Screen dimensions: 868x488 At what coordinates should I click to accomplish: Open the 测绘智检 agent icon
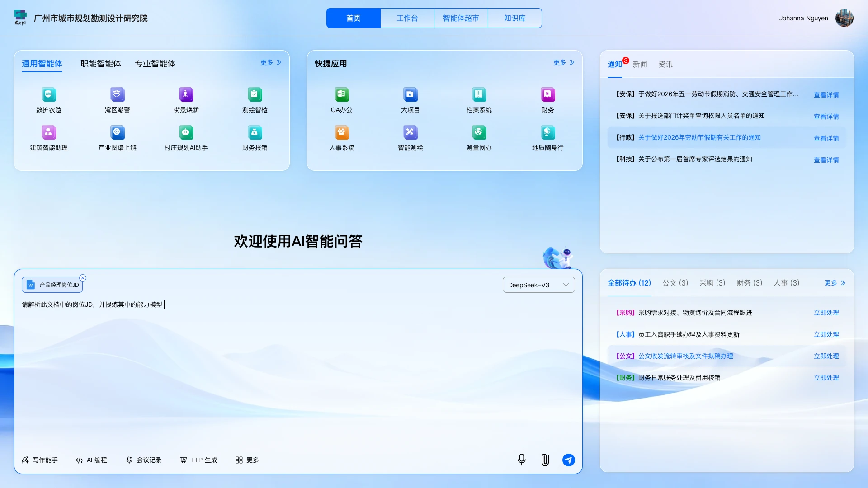point(255,94)
